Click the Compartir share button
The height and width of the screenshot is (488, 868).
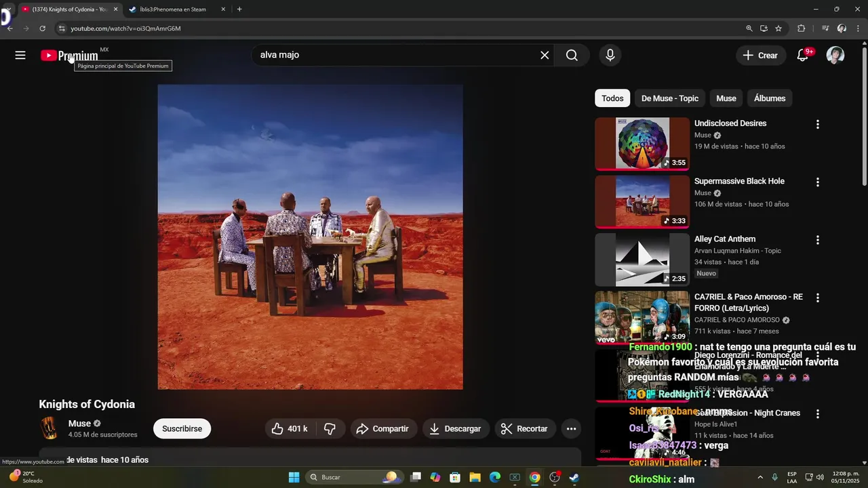(383, 428)
